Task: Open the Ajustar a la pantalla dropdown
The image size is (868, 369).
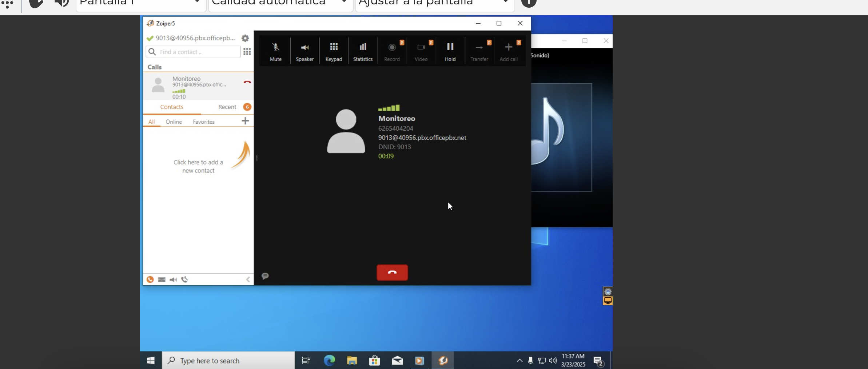Action: click(x=435, y=4)
